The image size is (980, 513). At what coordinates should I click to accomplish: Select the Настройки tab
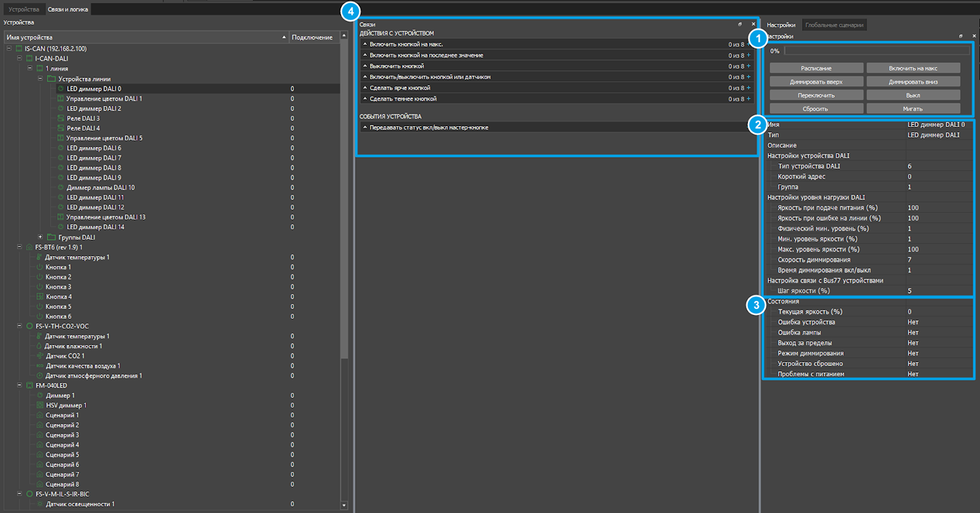pos(781,25)
